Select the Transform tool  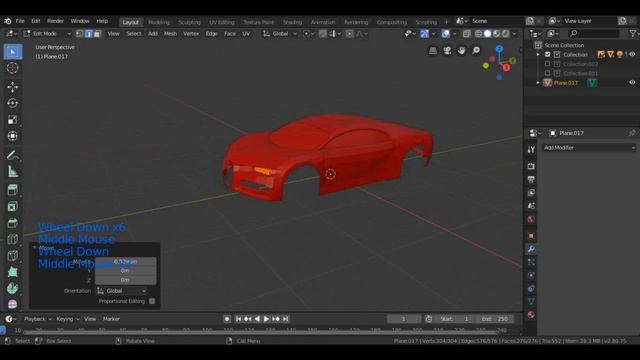(x=13, y=136)
